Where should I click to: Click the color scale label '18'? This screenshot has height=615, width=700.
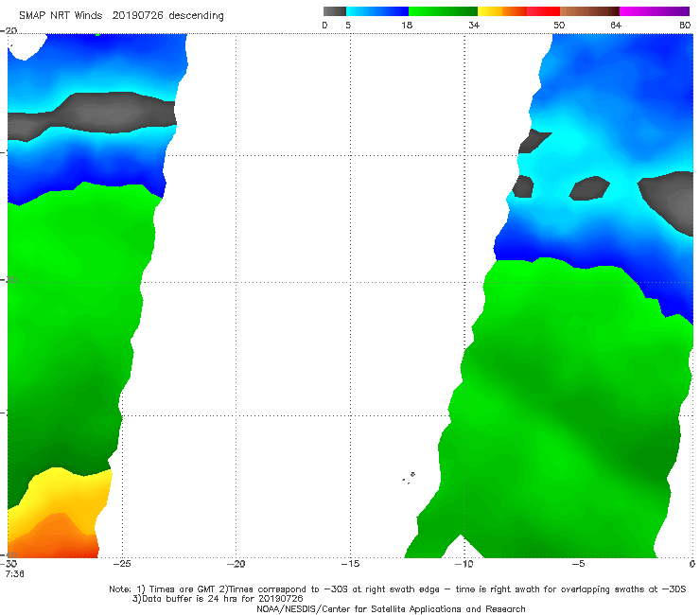coord(407,26)
